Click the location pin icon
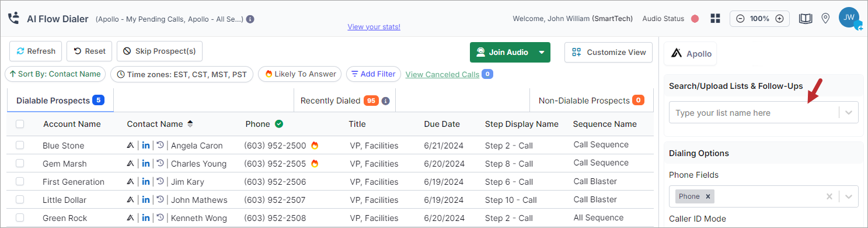Viewport: 868px width, 228px height. [825, 19]
